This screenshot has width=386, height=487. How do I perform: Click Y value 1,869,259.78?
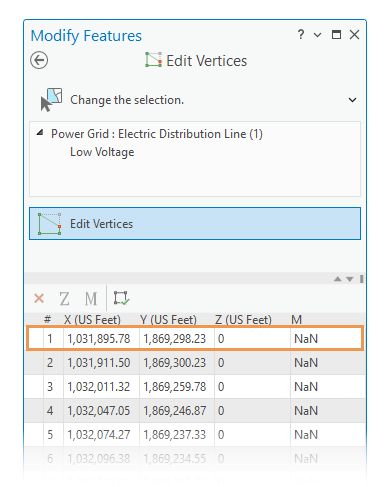tap(175, 387)
